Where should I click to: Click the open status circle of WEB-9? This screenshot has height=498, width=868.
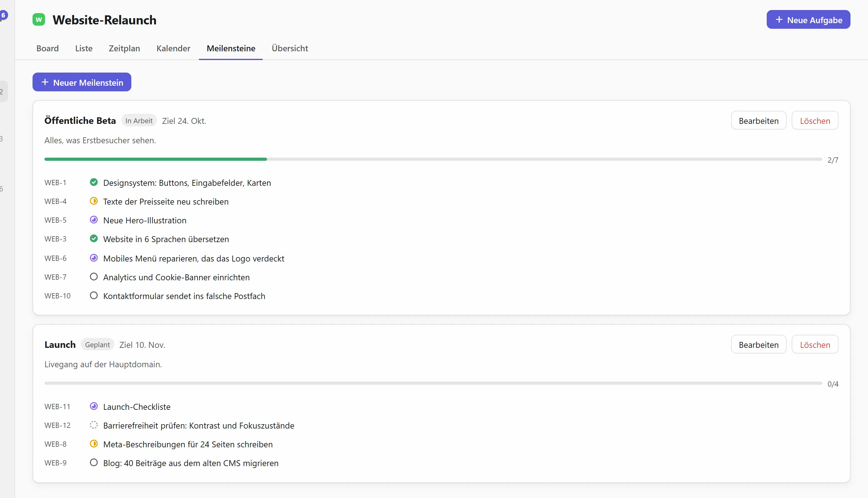(x=94, y=463)
